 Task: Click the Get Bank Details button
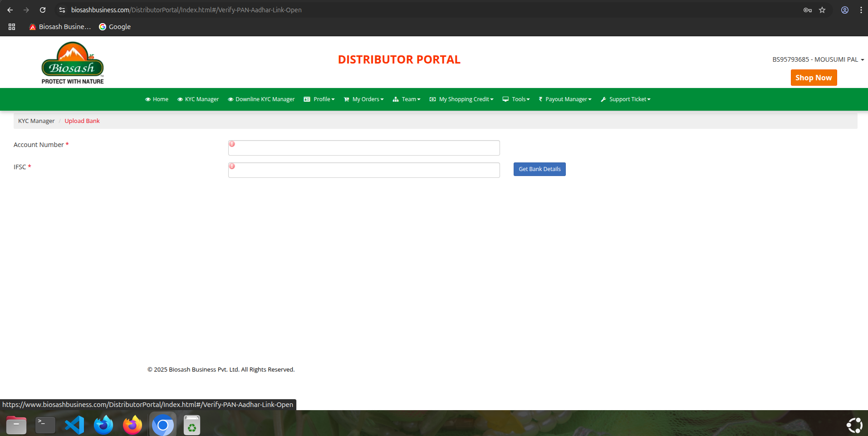539,169
